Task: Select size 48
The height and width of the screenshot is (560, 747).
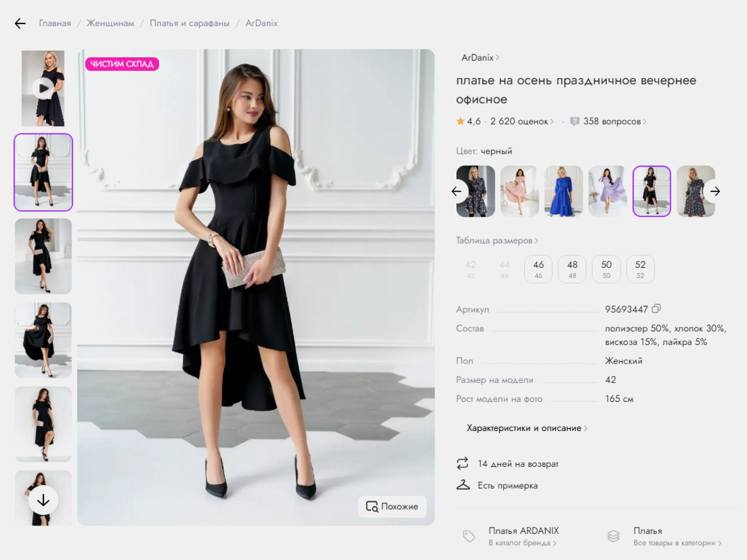Action: coord(572,269)
